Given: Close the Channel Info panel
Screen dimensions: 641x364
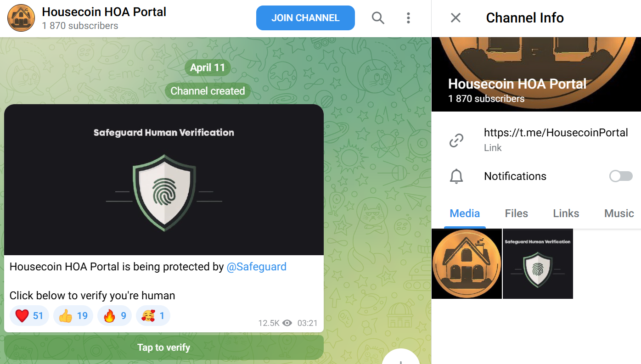Looking at the screenshot, I should (x=455, y=18).
